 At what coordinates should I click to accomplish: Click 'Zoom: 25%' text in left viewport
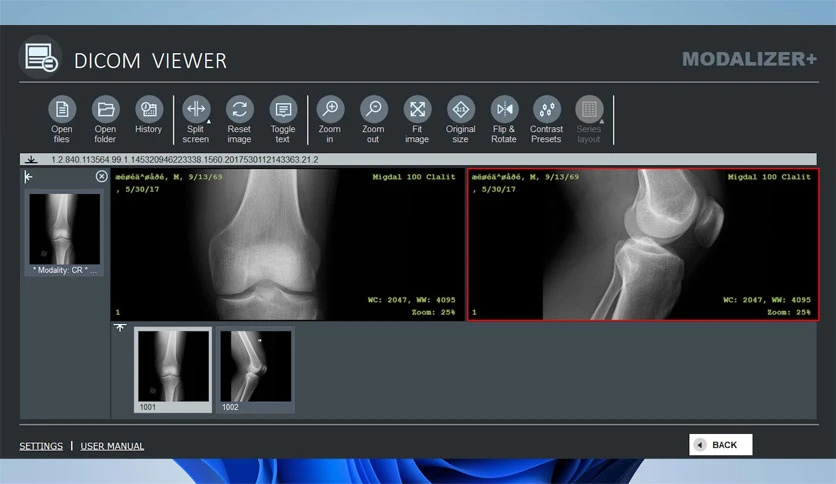[433, 312]
